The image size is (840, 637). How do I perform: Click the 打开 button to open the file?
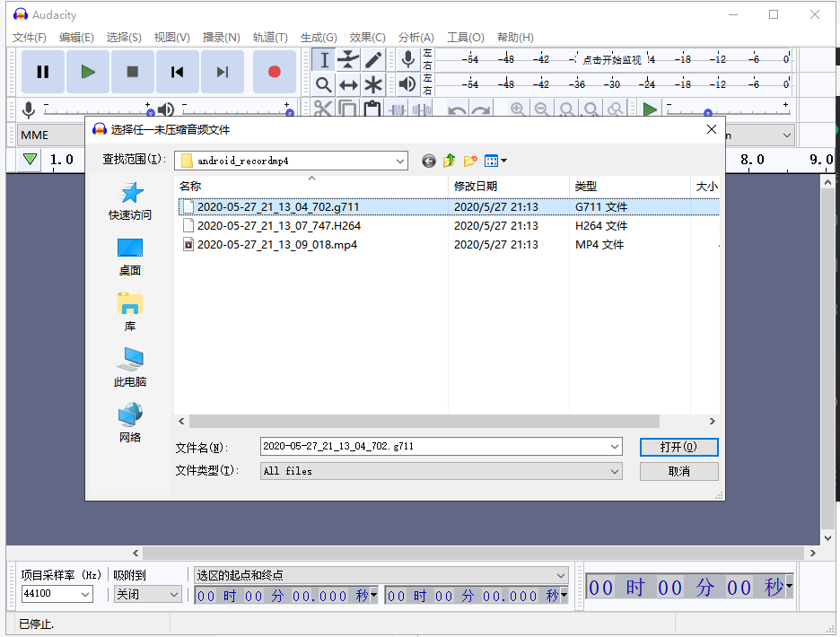pyautogui.click(x=678, y=446)
